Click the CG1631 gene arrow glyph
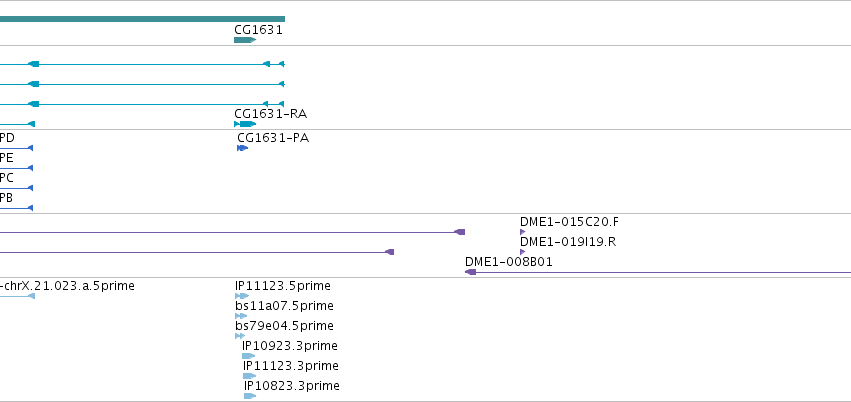851x402 pixels. pos(245,40)
